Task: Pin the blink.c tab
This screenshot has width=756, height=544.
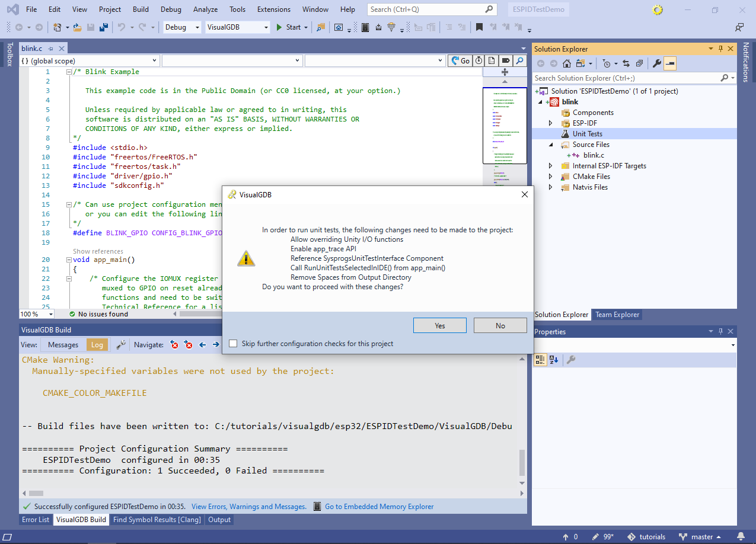Action: pyautogui.click(x=50, y=49)
